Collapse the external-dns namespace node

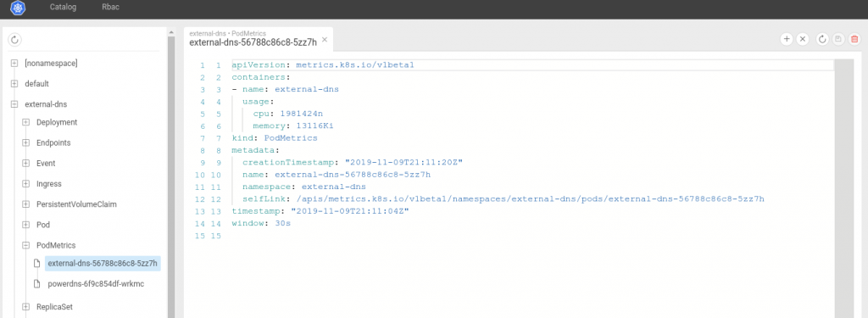[14, 104]
